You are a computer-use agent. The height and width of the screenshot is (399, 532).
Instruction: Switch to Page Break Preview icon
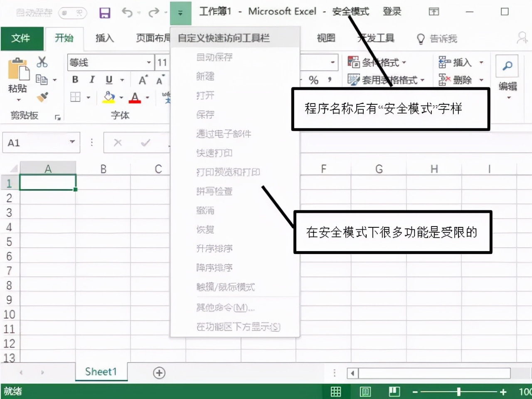pos(394,392)
